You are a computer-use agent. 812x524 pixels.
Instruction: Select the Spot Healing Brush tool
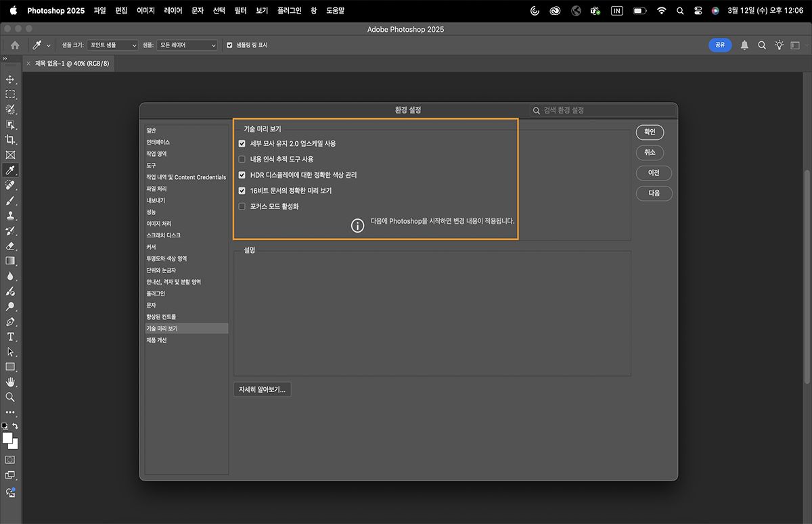pyautogui.click(x=10, y=185)
